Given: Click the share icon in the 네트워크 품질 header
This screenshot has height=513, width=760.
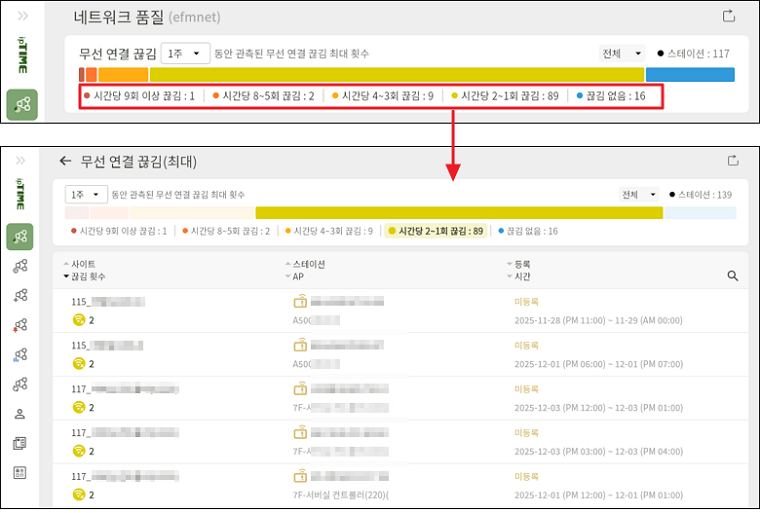Looking at the screenshot, I should point(729,16).
